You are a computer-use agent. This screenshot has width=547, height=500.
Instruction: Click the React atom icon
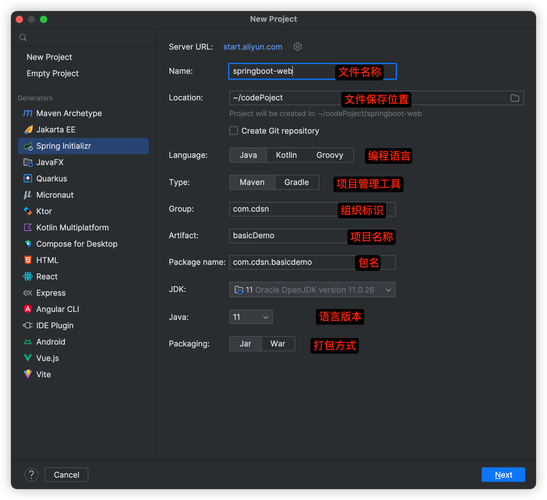pos(28,276)
